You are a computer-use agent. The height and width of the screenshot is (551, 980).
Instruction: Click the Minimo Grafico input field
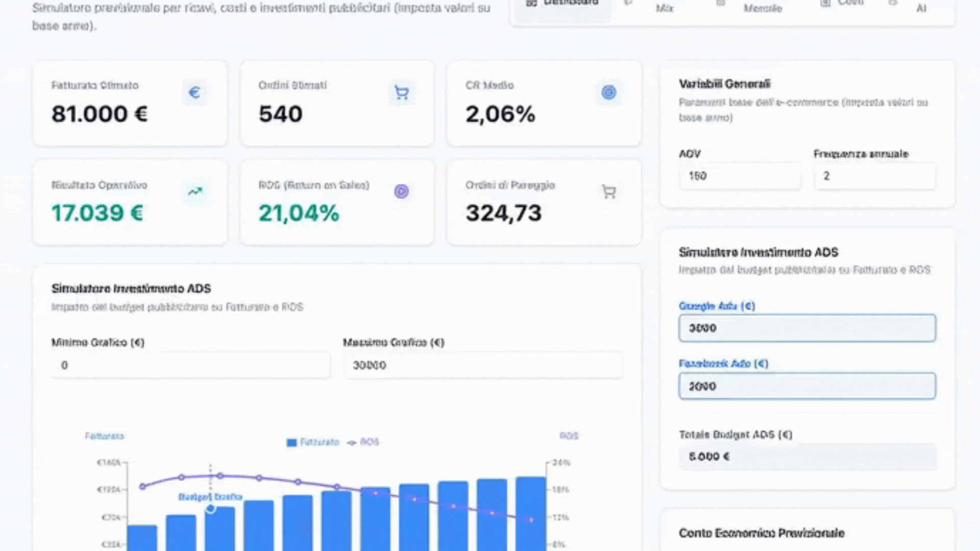point(190,365)
